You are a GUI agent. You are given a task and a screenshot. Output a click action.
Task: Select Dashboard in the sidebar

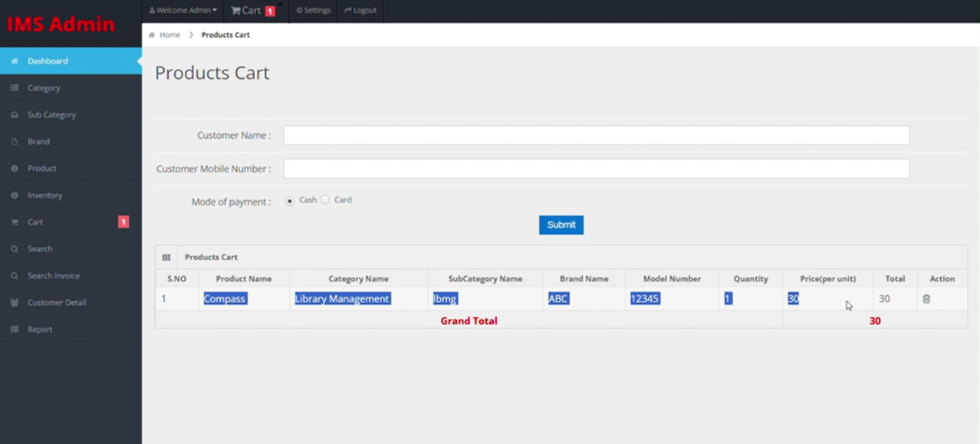(48, 61)
